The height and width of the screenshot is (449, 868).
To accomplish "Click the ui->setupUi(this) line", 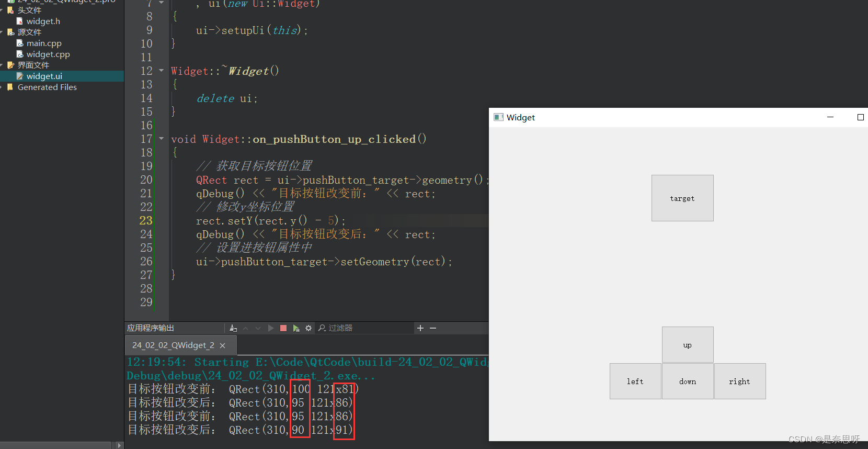I will tap(252, 30).
